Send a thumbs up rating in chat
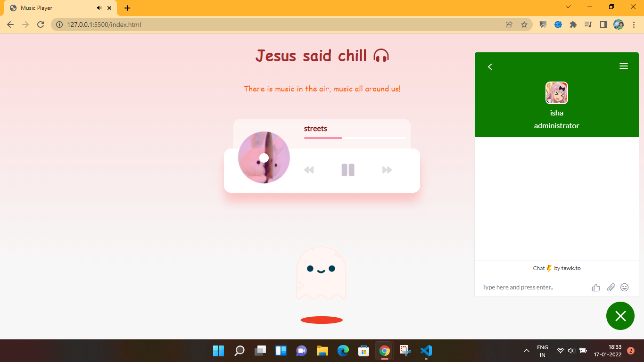 click(x=596, y=287)
